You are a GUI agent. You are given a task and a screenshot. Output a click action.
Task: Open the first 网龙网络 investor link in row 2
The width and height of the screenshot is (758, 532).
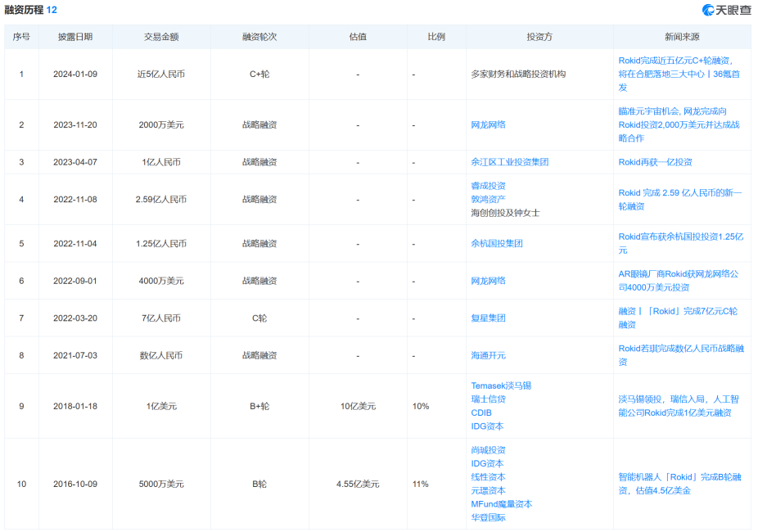pyautogui.click(x=488, y=124)
